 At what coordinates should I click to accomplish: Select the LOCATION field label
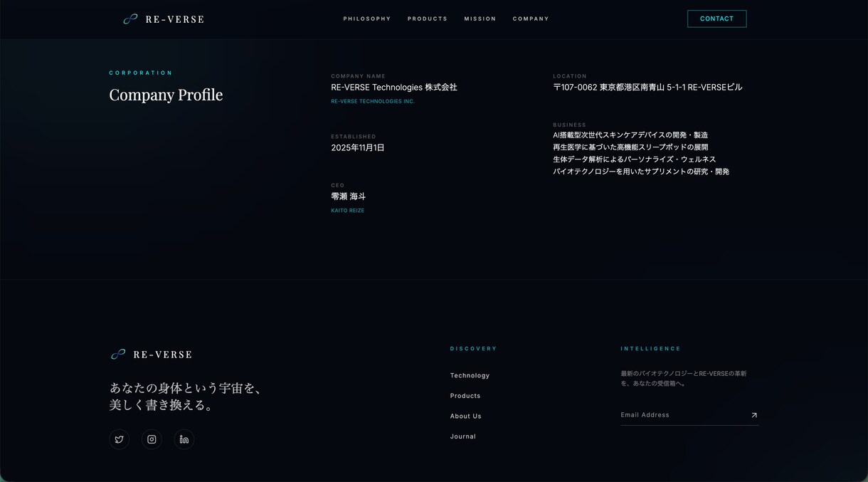coord(570,76)
